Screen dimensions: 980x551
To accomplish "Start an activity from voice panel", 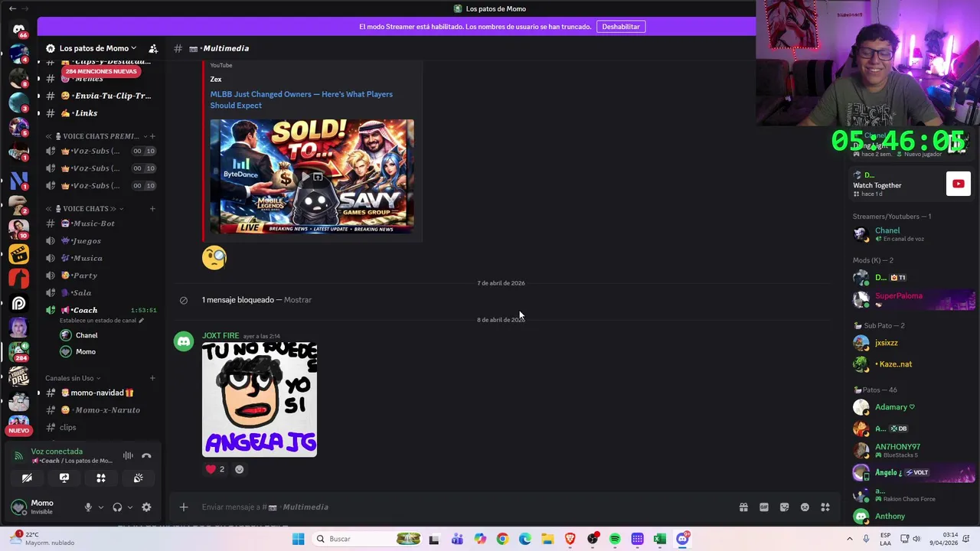I will pos(101,478).
